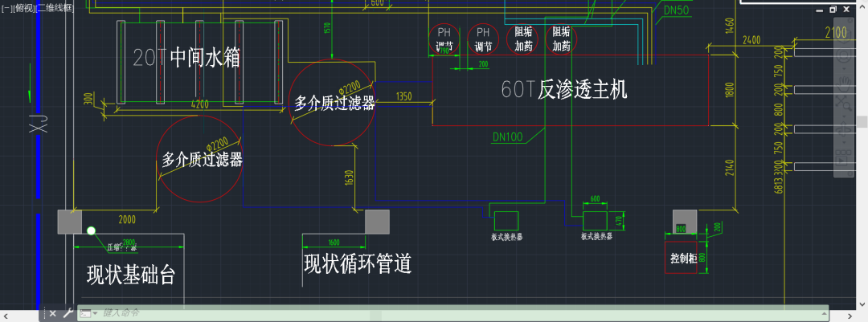This screenshot has height=322, width=868.
Task: Click Zoom Extents in the navigation bar
Action: tap(844, 103)
